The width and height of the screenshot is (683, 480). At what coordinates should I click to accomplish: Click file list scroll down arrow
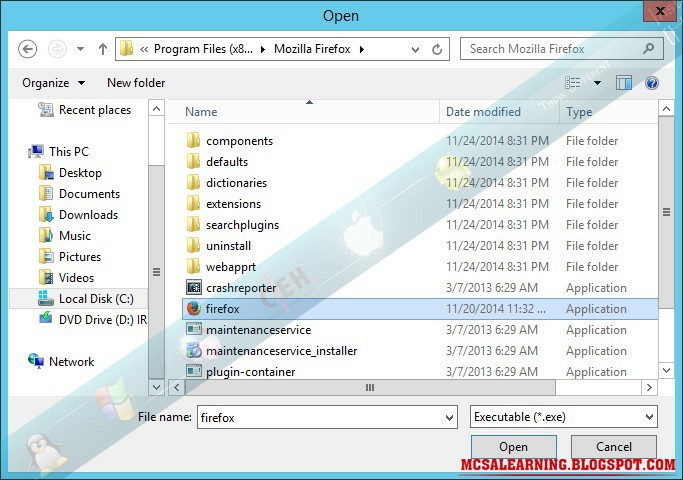[x=666, y=371]
